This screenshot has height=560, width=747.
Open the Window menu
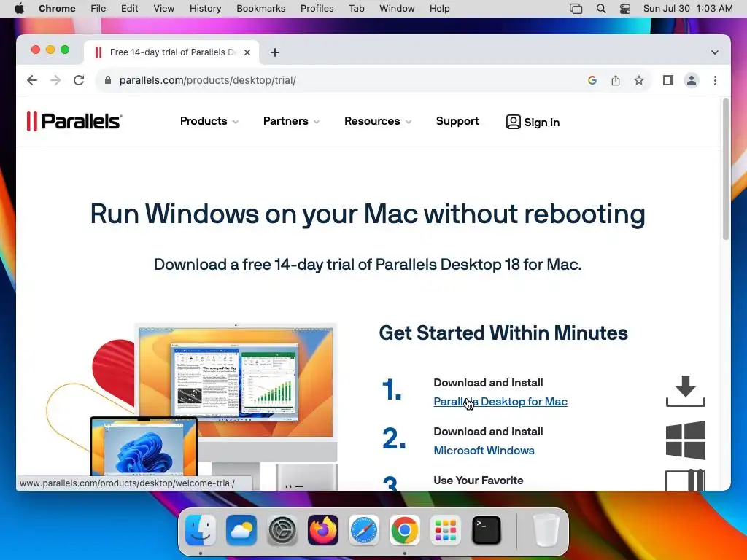[x=397, y=9]
